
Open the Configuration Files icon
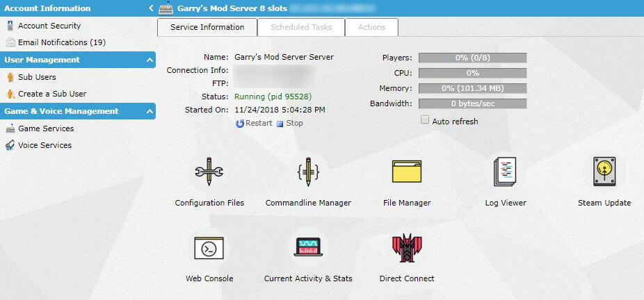point(209,172)
